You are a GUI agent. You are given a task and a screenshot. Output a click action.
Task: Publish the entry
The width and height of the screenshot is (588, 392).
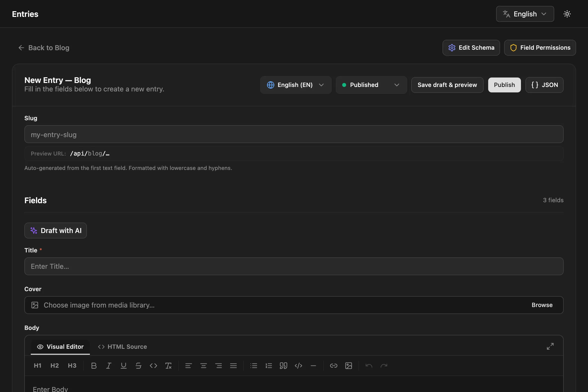(504, 85)
